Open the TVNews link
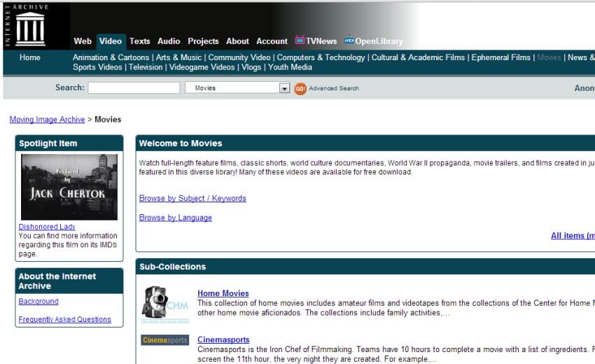 pos(321,41)
